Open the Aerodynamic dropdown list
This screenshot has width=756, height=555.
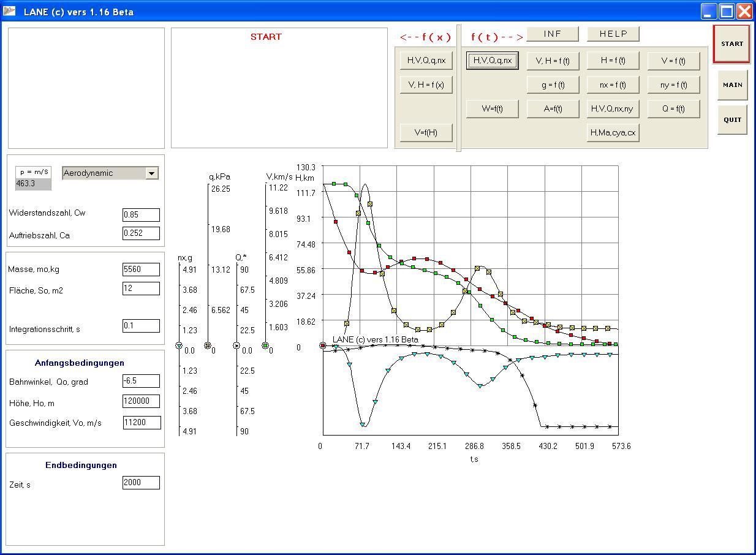(x=151, y=173)
